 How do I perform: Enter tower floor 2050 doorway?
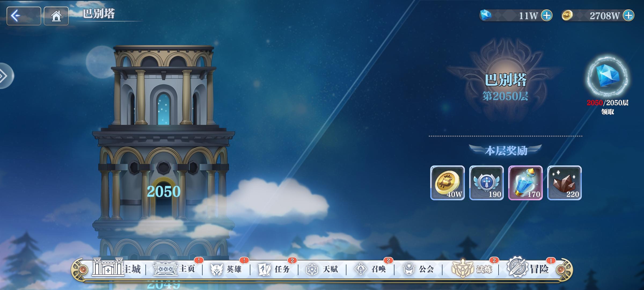(x=163, y=197)
